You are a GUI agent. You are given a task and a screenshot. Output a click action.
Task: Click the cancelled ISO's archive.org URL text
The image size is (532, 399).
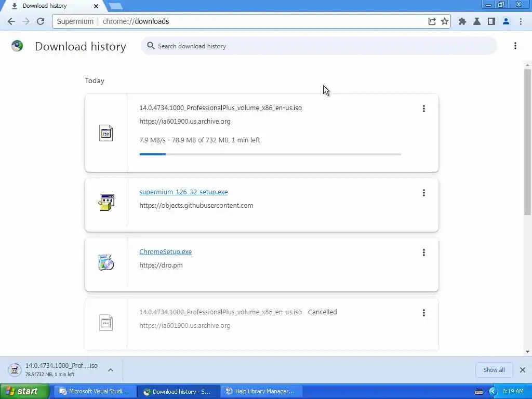pyautogui.click(x=185, y=326)
